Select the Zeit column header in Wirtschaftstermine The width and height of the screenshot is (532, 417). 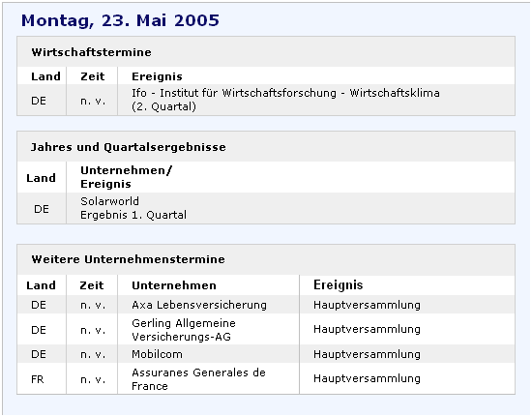[x=93, y=76]
